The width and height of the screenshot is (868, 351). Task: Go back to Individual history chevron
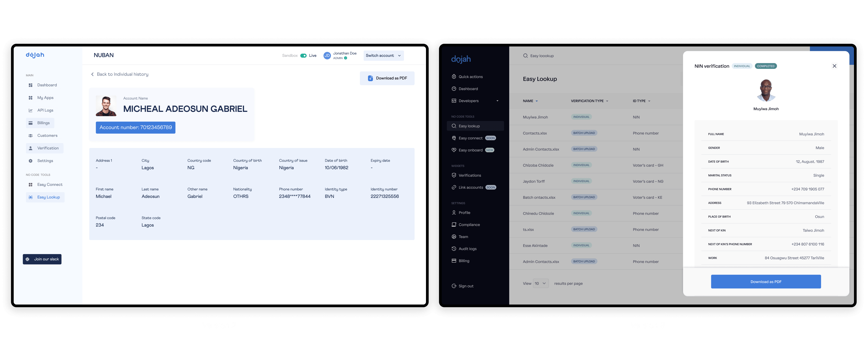(92, 74)
